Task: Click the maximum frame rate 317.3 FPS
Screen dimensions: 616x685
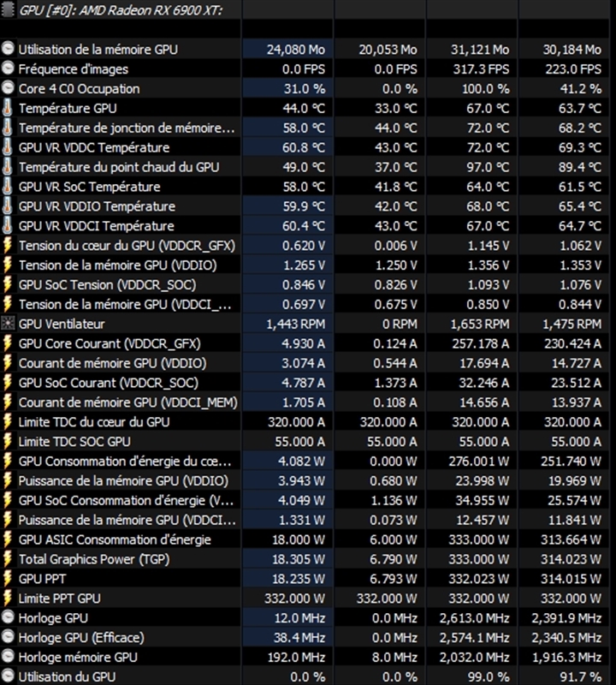Action: pyautogui.click(x=481, y=69)
